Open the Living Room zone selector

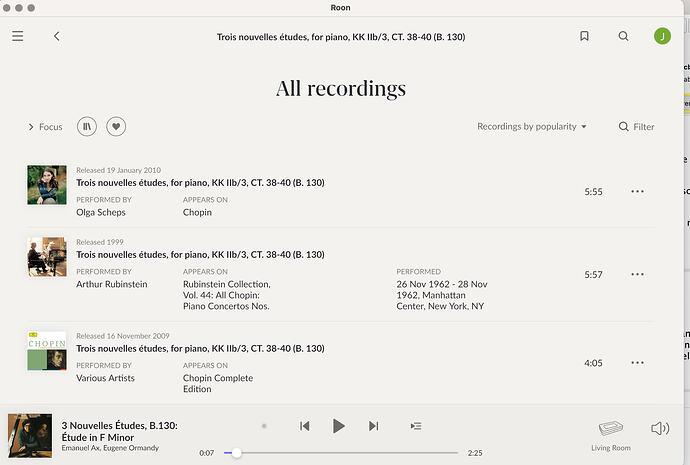coord(611,436)
